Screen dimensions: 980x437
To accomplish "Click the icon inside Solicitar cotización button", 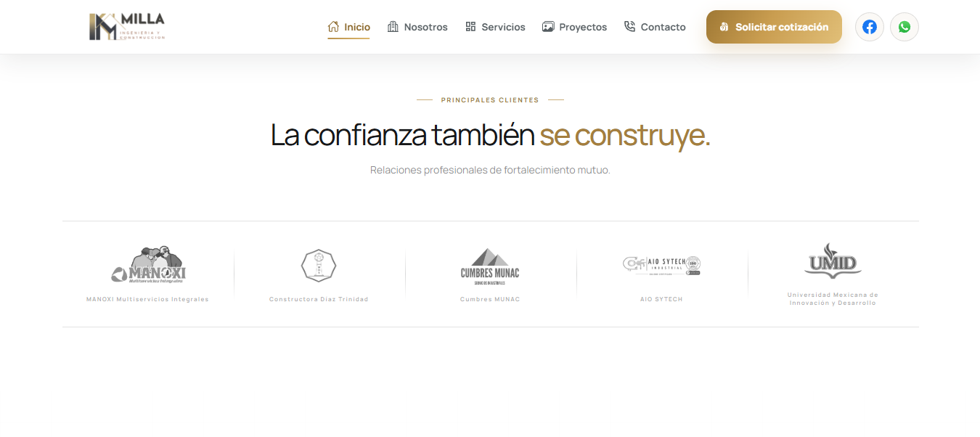I will point(724,27).
